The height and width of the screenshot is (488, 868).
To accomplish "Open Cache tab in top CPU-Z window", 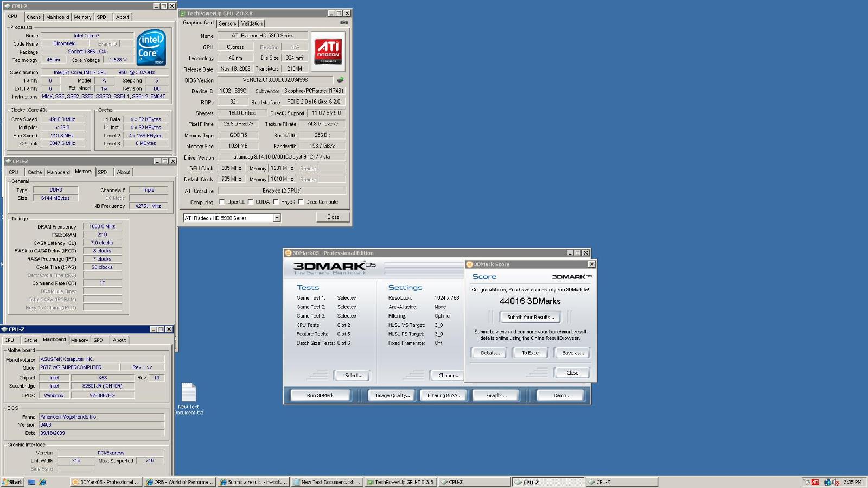I will coord(34,17).
